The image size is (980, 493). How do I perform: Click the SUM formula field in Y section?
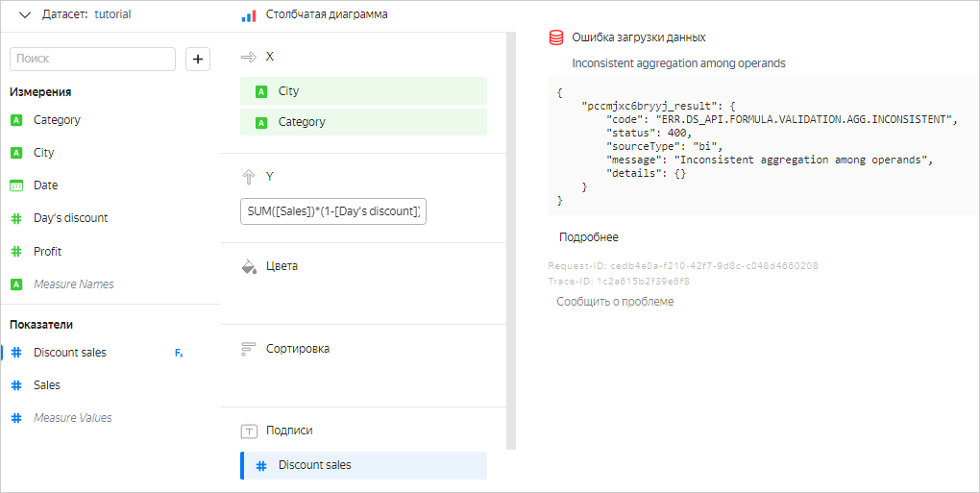coord(332,211)
